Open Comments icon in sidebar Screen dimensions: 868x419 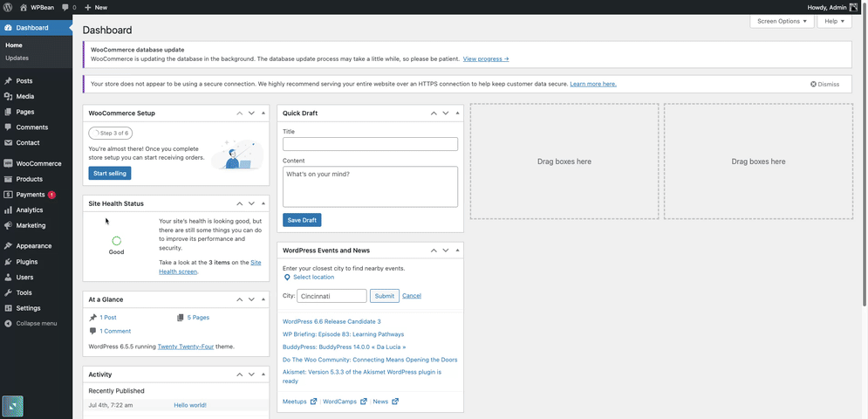pyautogui.click(x=8, y=127)
